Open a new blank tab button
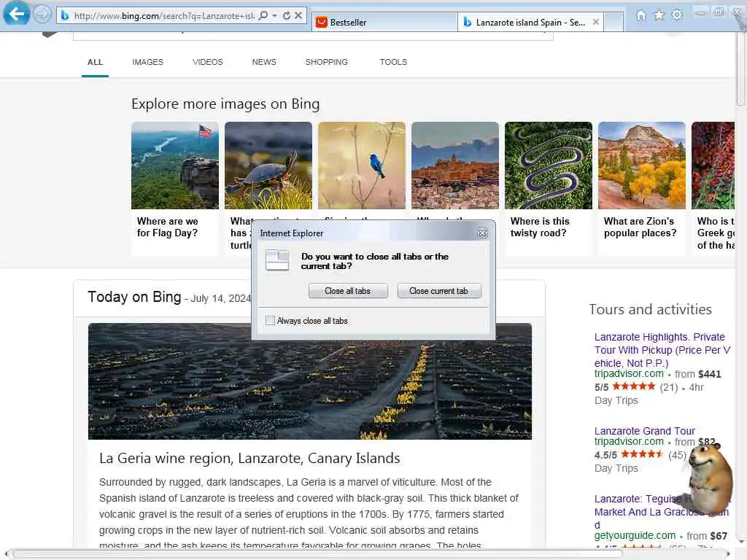Viewport: 747px width, 560px height. (614, 23)
